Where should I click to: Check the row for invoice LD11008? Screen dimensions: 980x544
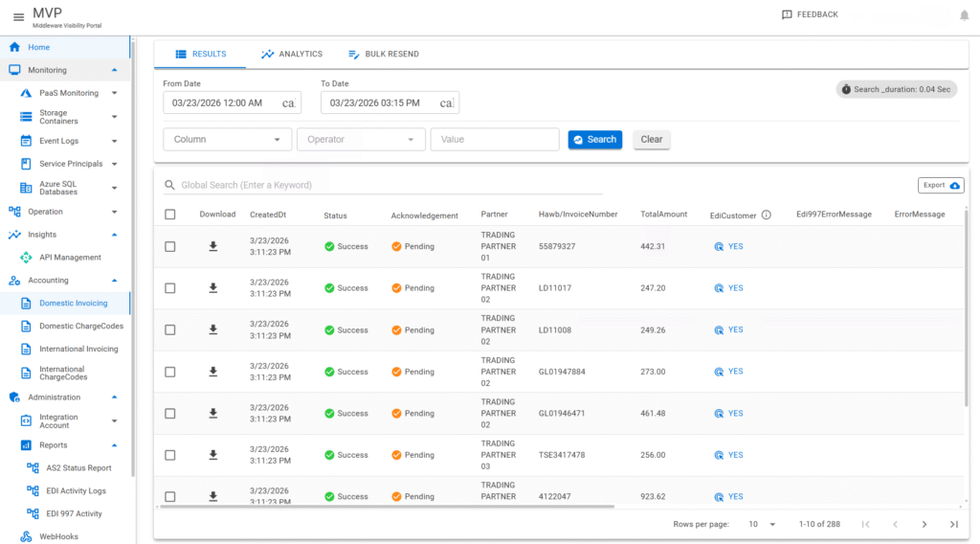[x=170, y=329]
